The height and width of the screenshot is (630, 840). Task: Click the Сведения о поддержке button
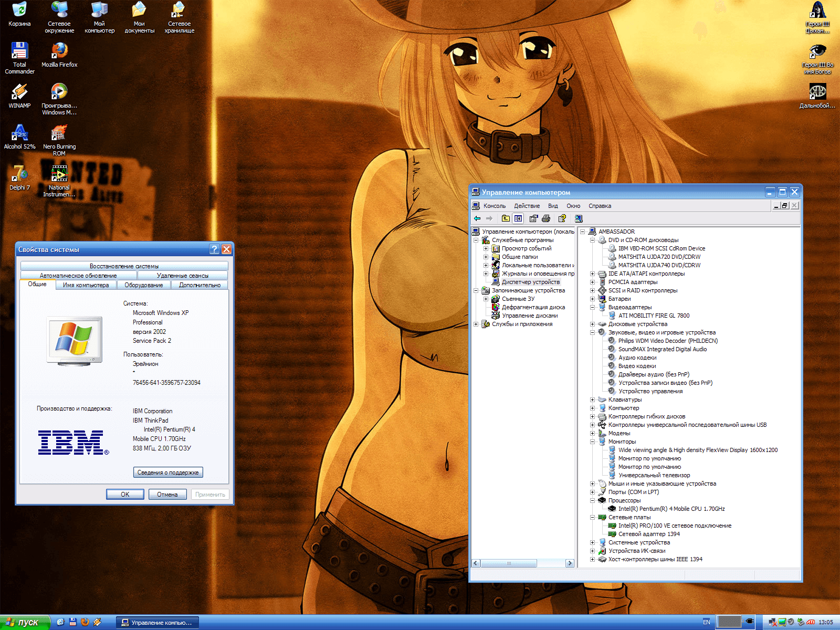pyautogui.click(x=168, y=472)
